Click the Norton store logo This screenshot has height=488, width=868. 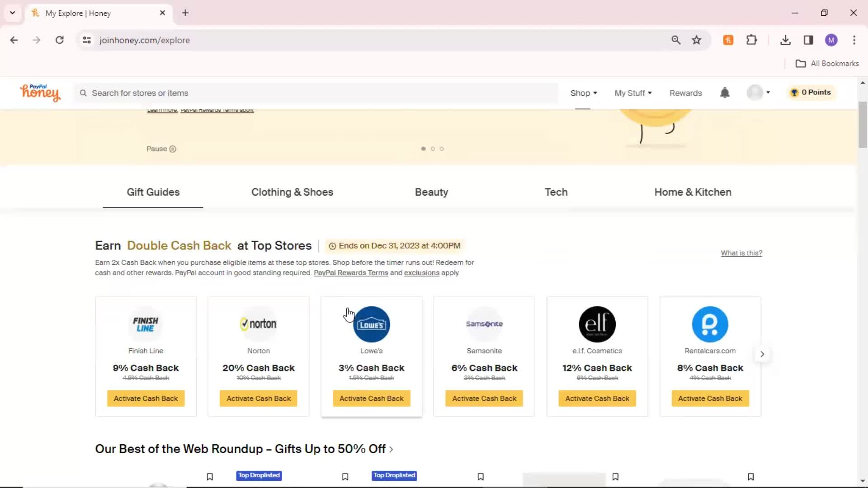click(259, 324)
